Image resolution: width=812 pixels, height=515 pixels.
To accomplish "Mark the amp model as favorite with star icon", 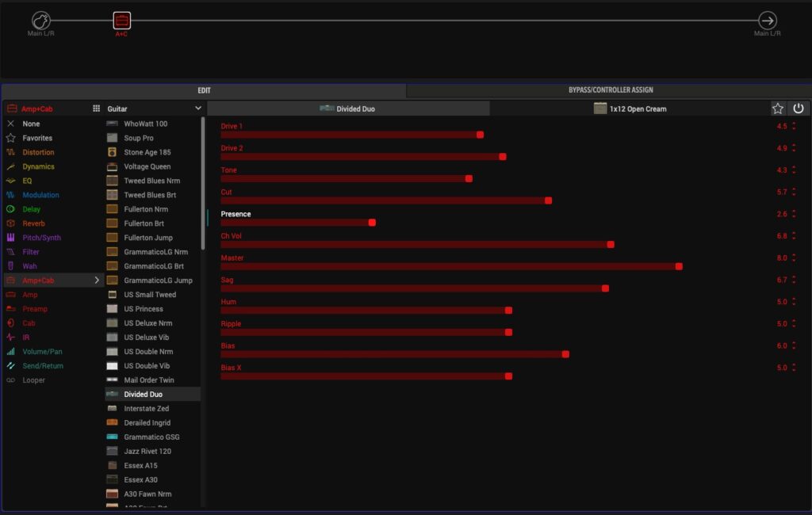I will [778, 109].
